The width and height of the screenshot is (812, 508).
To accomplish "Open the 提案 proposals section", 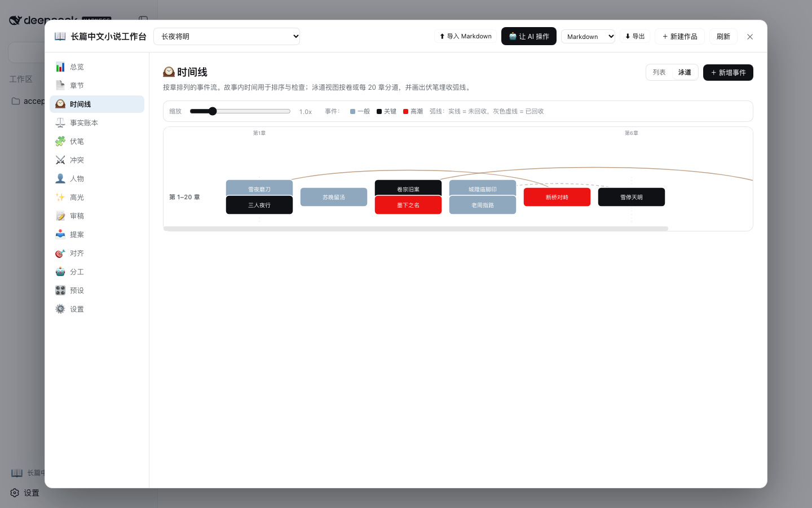I will (97, 234).
